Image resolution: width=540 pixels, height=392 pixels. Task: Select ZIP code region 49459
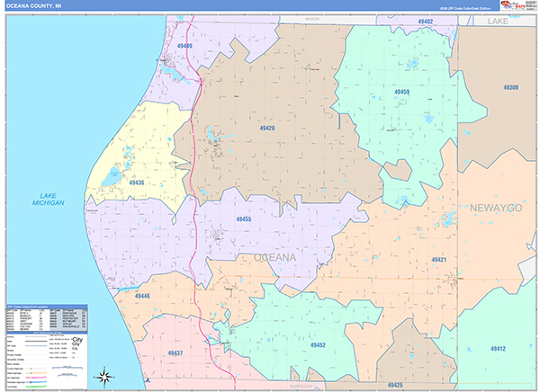pyautogui.click(x=401, y=92)
